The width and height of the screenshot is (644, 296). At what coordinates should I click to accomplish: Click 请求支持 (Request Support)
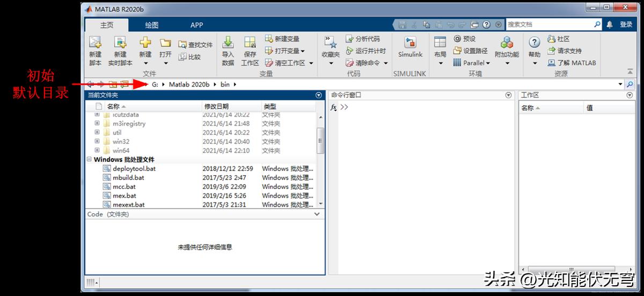564,50
